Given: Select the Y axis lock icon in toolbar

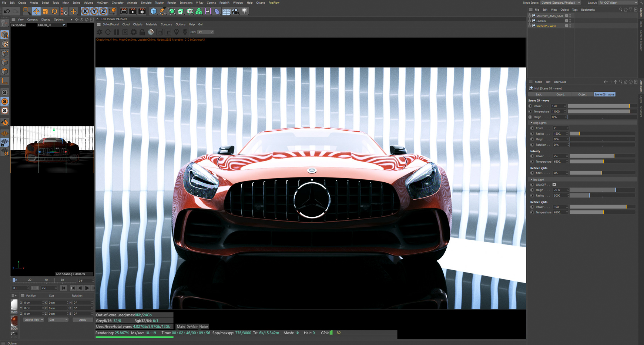Looking at the screenshot, I should [94, 11].
